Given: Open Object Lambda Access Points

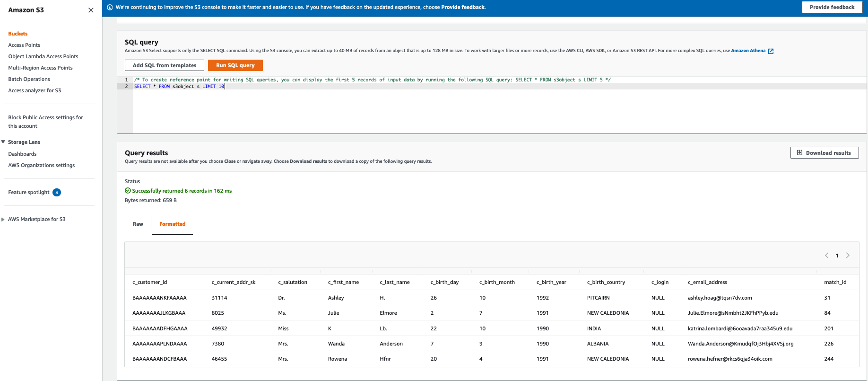Looking at the screenshot, I should click(x=43, y=56).
